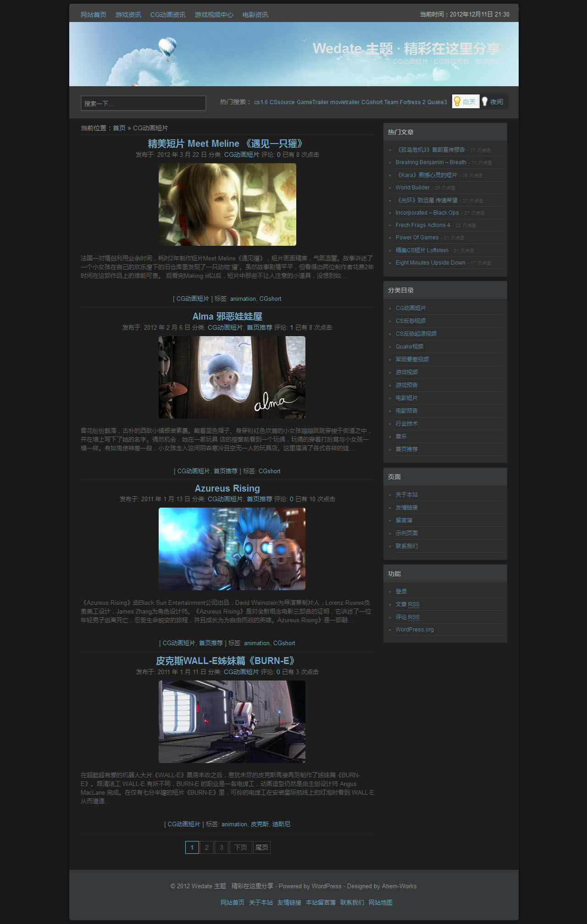Image resolution: width=587 pixels, height=924 pixels.
Task: Open the 网站首页 top navigation item
Action: (94, 15)
